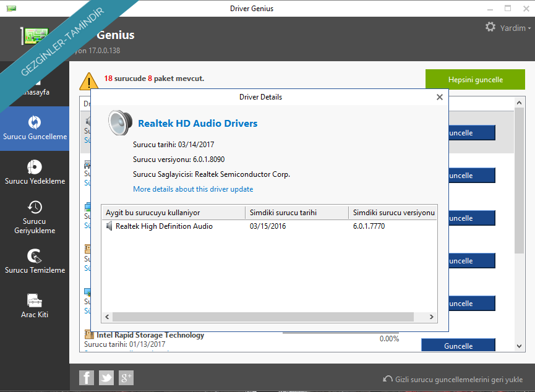Click the Surucu Yedekleme disc icon
Screen dimensions: 535x392
35,167
